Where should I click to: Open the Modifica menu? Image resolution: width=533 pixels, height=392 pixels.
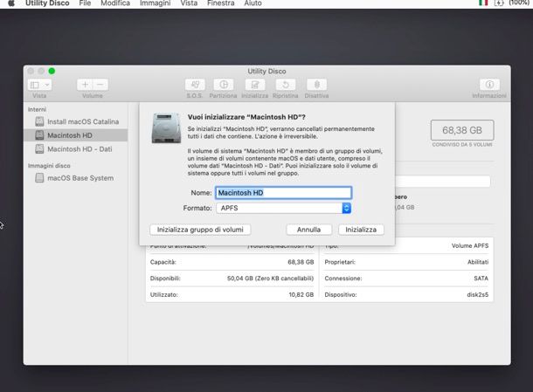(x=115, y=3)
